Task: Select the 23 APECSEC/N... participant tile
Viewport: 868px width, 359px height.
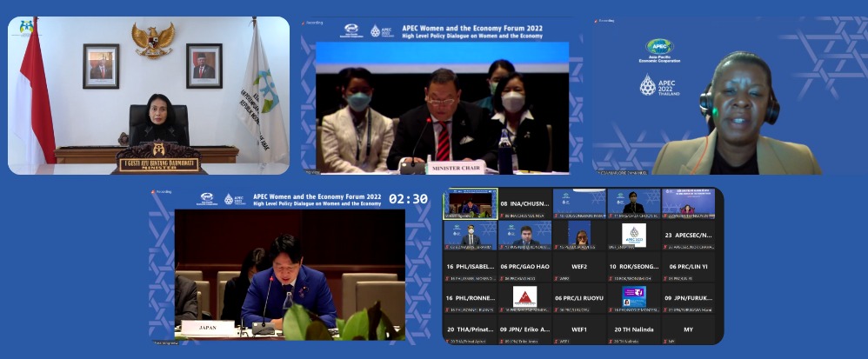Action: pos(688,235)
